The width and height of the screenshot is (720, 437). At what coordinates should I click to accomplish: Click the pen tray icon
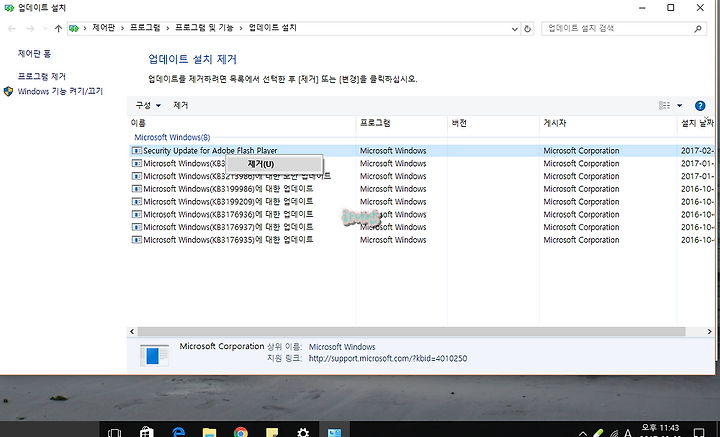click(597, 433)
